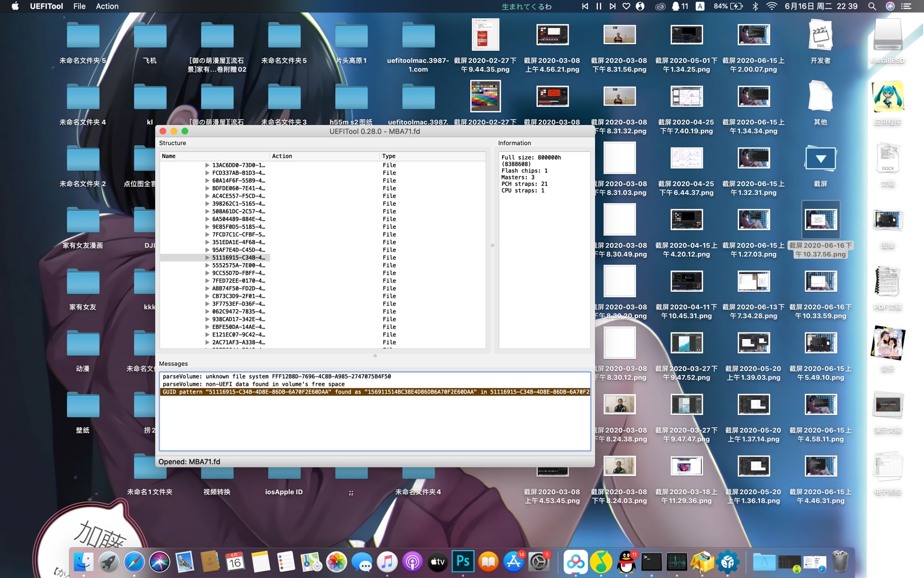Screen dimensions: 924x578
Task: Click the Action column header
Action: [x=324, y=156]
